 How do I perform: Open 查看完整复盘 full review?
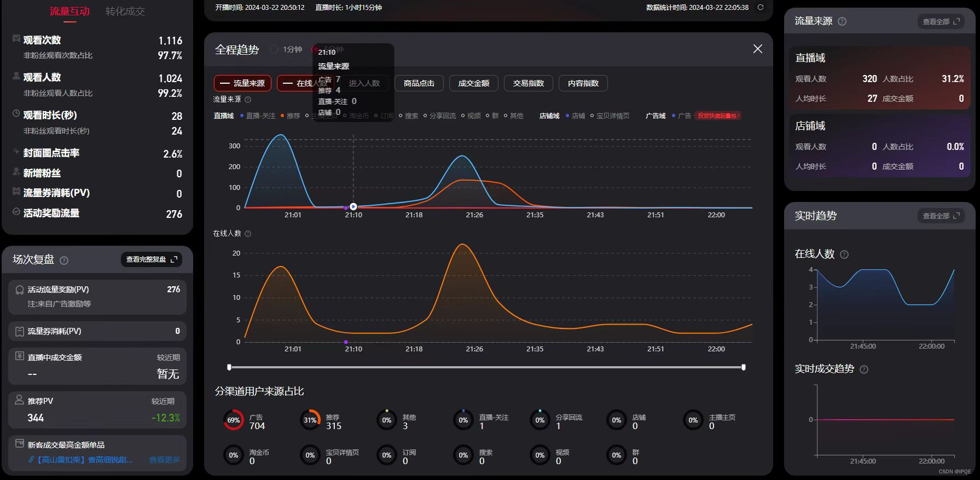coord(152,259)
